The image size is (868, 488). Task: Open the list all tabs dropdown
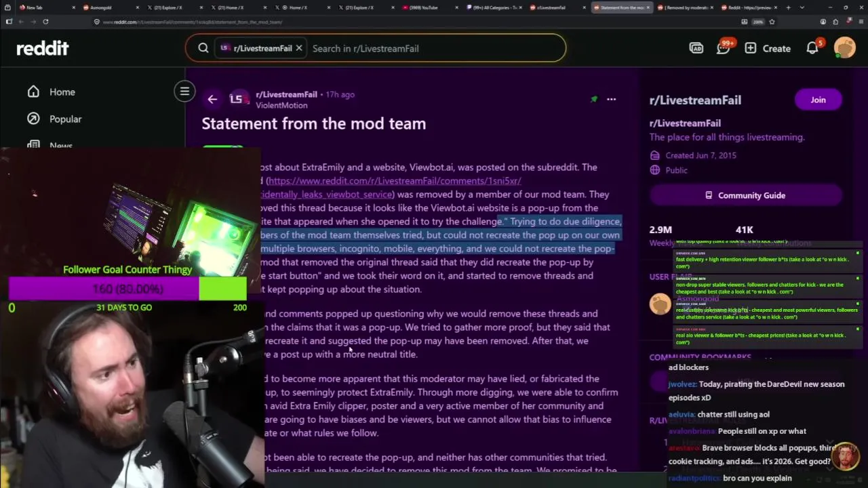(x=802, y=7)
